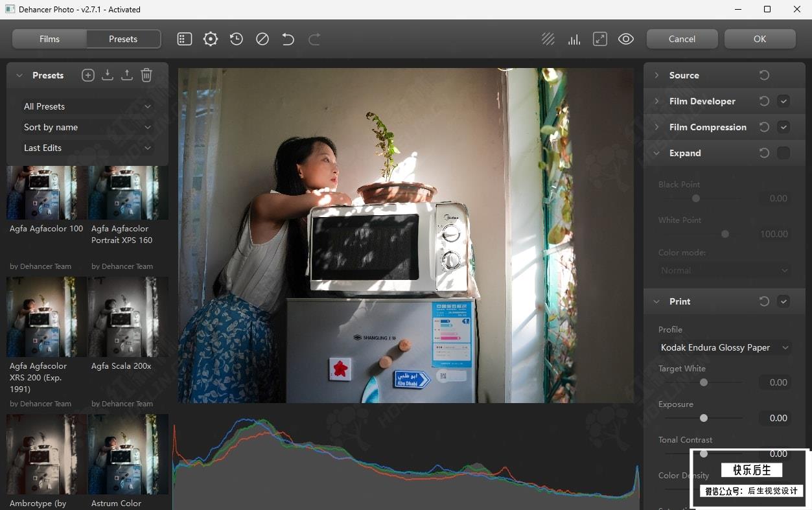This screenshot has height=510, width=812.
Task: Reset the Film Compression section
Action: [765, 127]
